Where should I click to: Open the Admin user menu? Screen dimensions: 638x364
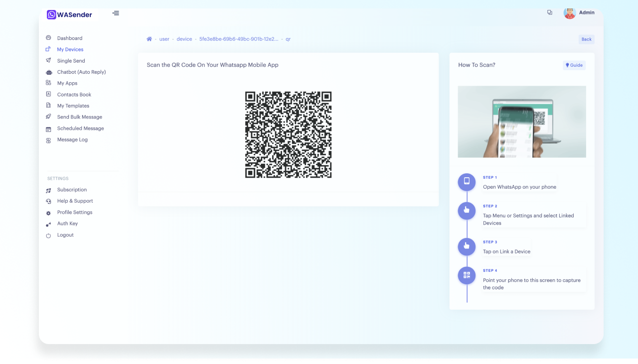tap(579, 13)
